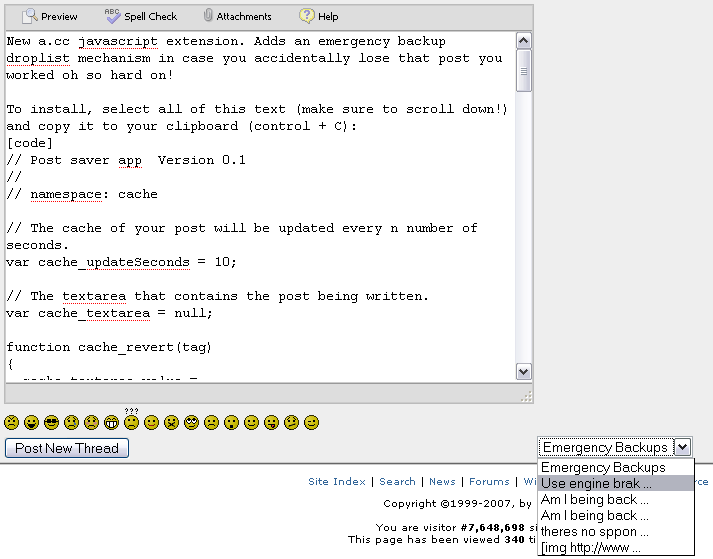
Task: Click the Post New Thread button
Action: tap(67, 448)
